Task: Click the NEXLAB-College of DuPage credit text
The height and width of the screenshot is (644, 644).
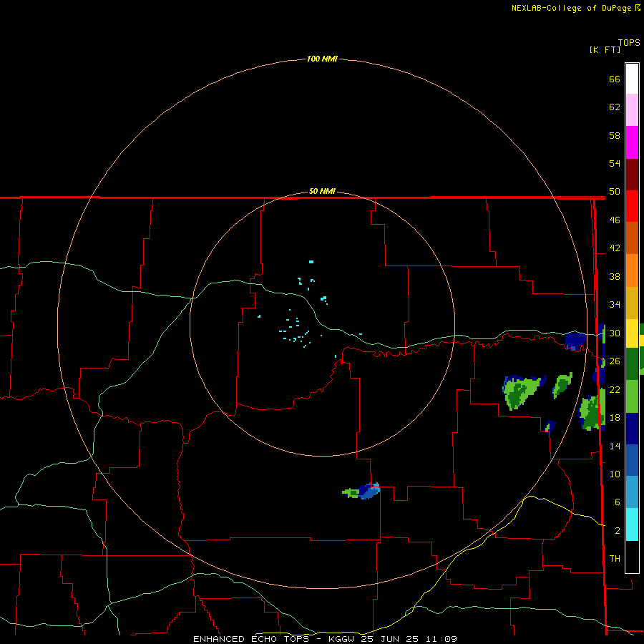Action: pyautogui.click(x=575, y=8)
